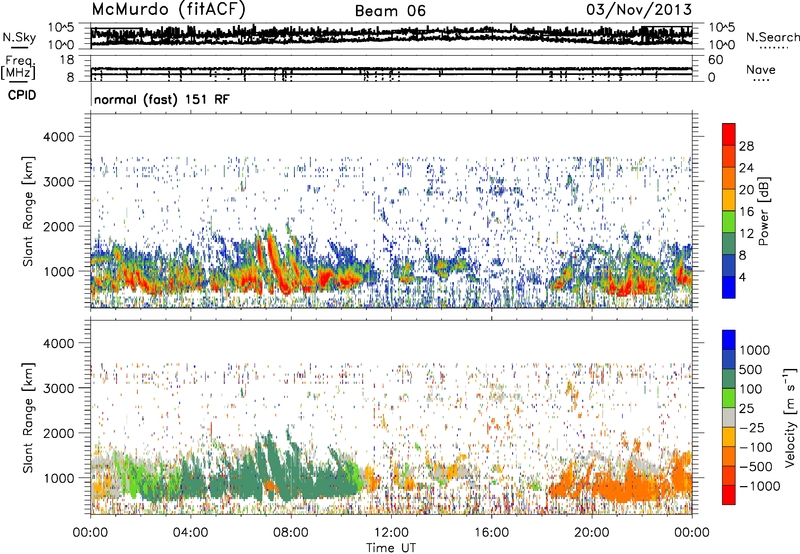Screen dimensions: 800x554
Task: Click the '04:00' time tick label
Action: click(191, 533)
